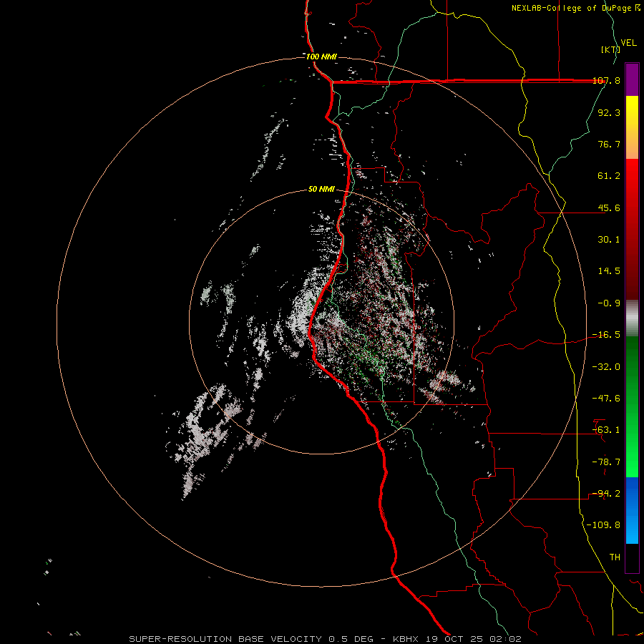
Task: Click the -63.1 velocity scale value
Action: tap(606, 430)
